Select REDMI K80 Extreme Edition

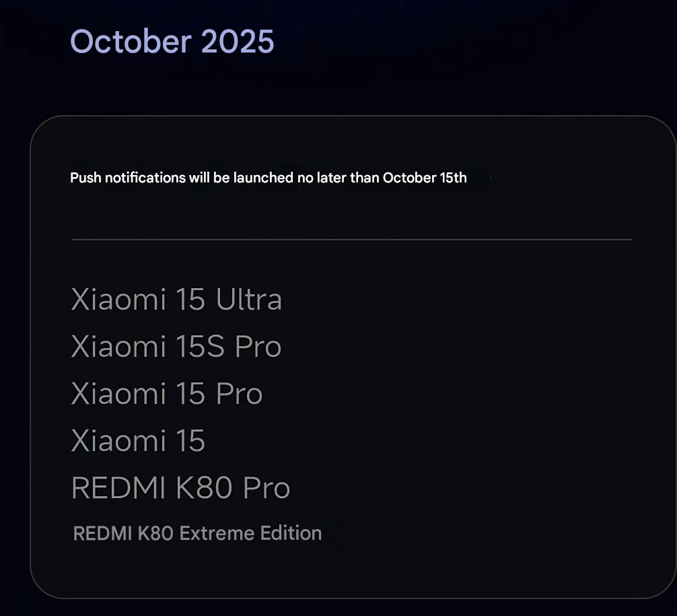pyautogui.click(x=197, y=533)
